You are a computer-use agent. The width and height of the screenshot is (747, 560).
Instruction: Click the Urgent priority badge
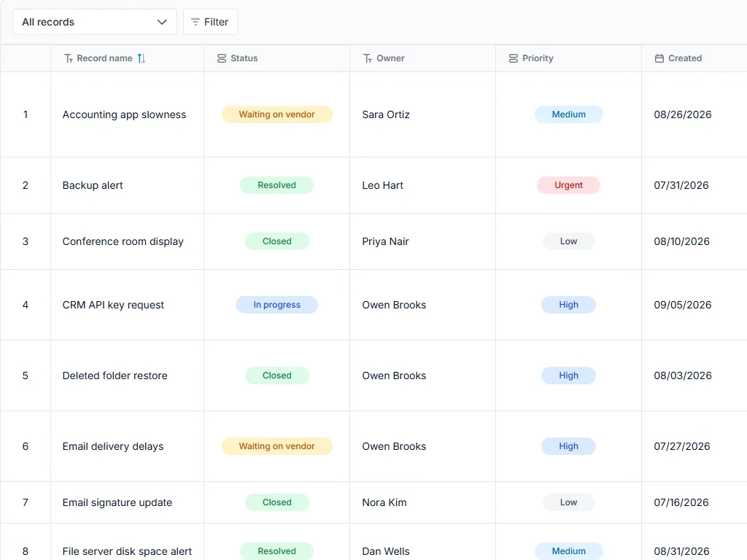coord(569,185)
